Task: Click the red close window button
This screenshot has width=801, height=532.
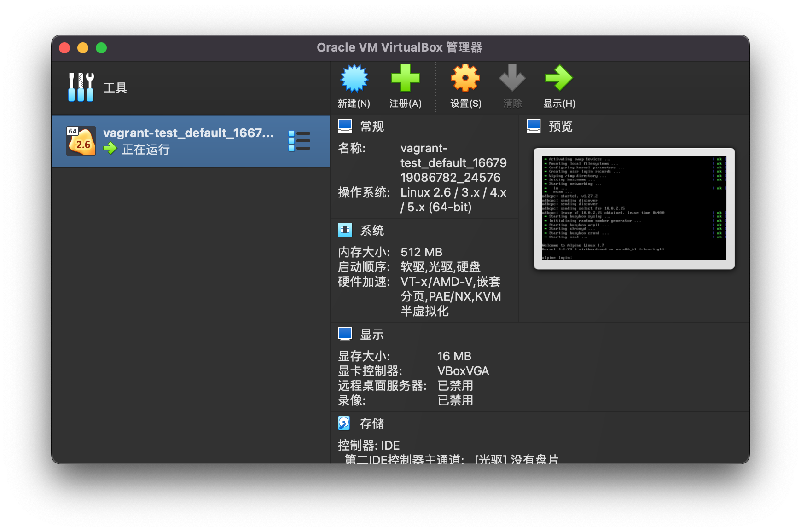Action: tap(64, 48)
